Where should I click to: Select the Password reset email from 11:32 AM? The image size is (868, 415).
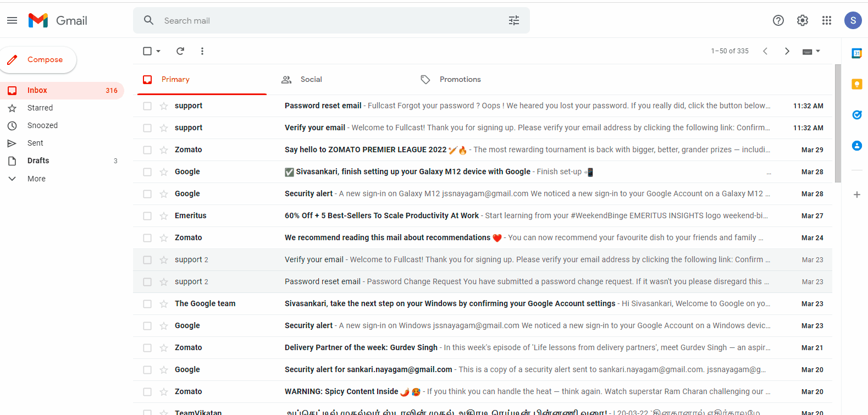tap(147, 106)
